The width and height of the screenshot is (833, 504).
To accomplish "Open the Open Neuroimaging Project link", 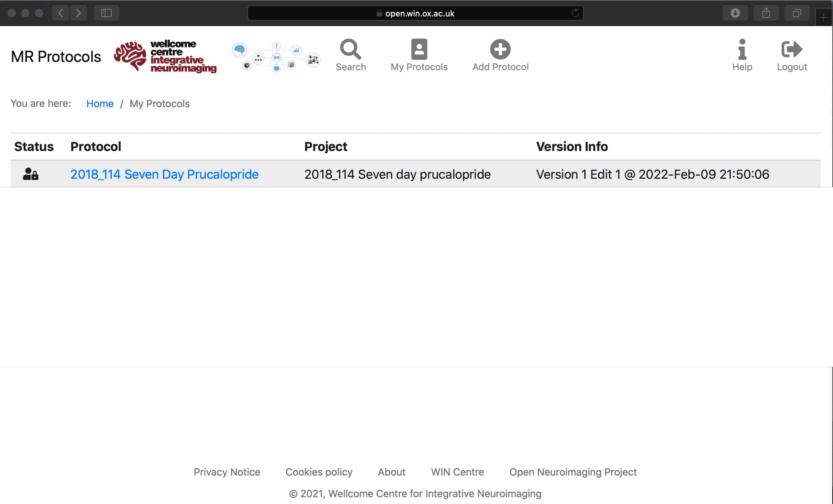I will pyautogui.click(x=573, y=472).
